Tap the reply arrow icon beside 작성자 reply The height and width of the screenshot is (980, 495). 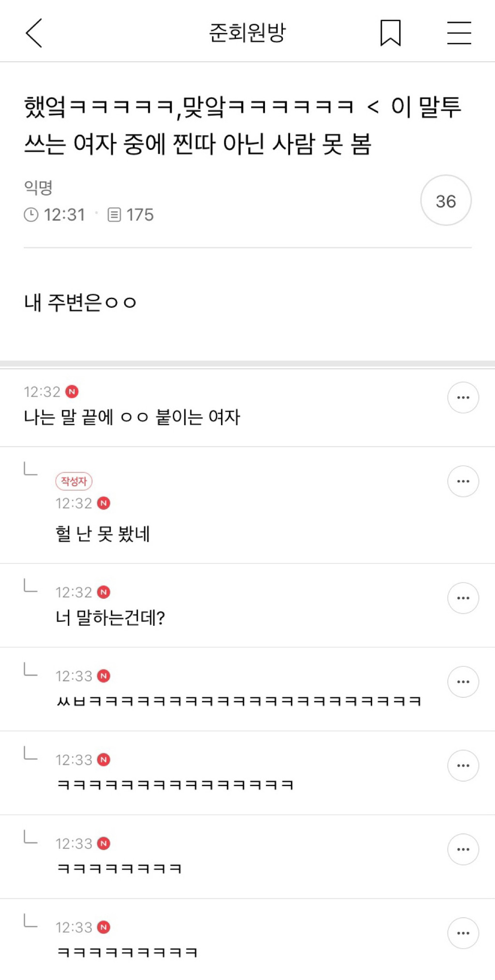click(x=30, y=469)
